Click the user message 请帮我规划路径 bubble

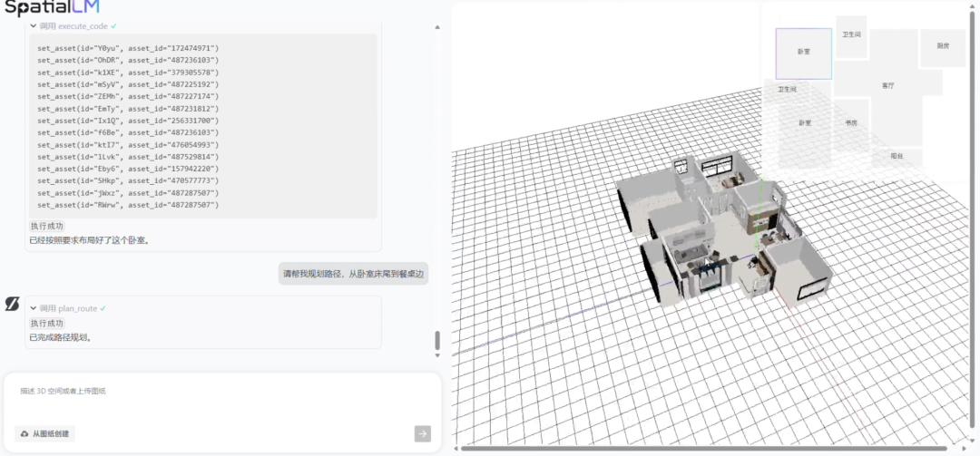point(353,274)
